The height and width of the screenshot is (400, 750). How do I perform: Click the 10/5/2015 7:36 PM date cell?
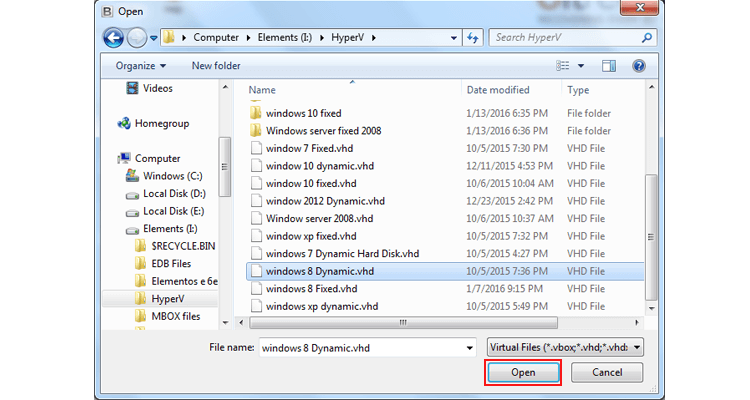point(507,271)
